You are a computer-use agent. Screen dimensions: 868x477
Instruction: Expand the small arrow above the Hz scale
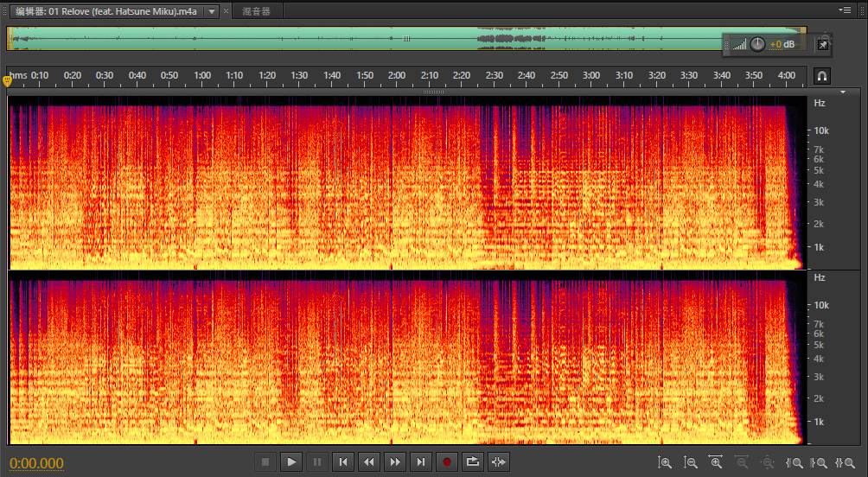click(843, 91)
